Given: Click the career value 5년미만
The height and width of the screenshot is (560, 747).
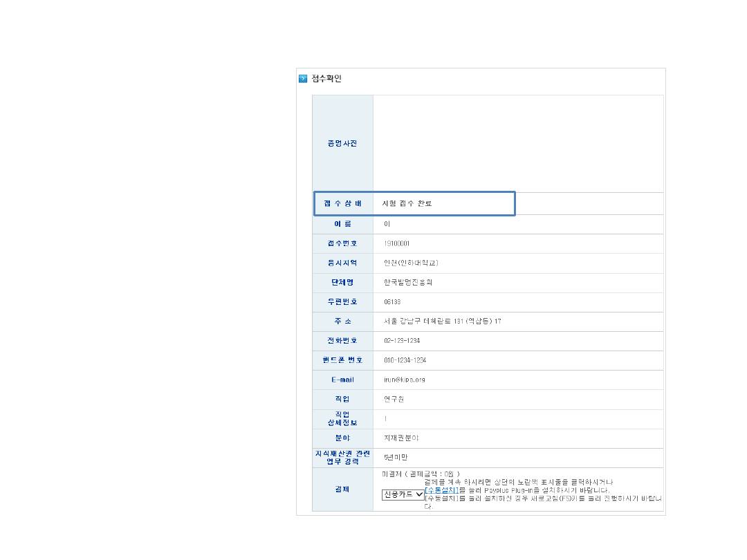Looking at the screenshot, I should pyautogui.click(x=396, y=458).
